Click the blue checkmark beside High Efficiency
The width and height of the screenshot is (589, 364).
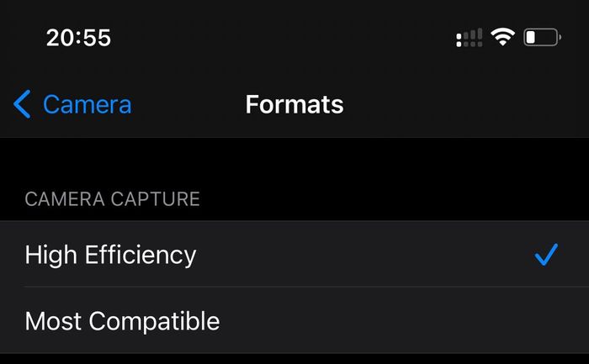(x=546, y=255)
